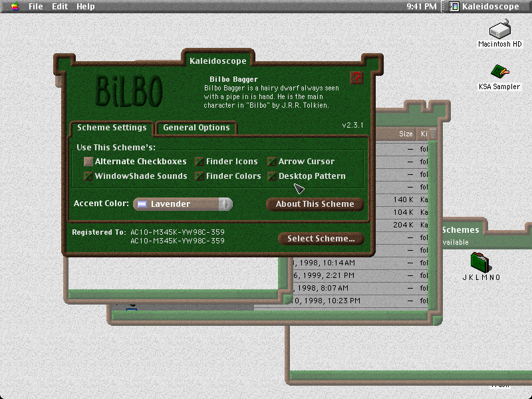Open the Kaleidoscope application menu
532x399 pixels.
[x=484, y=7]
